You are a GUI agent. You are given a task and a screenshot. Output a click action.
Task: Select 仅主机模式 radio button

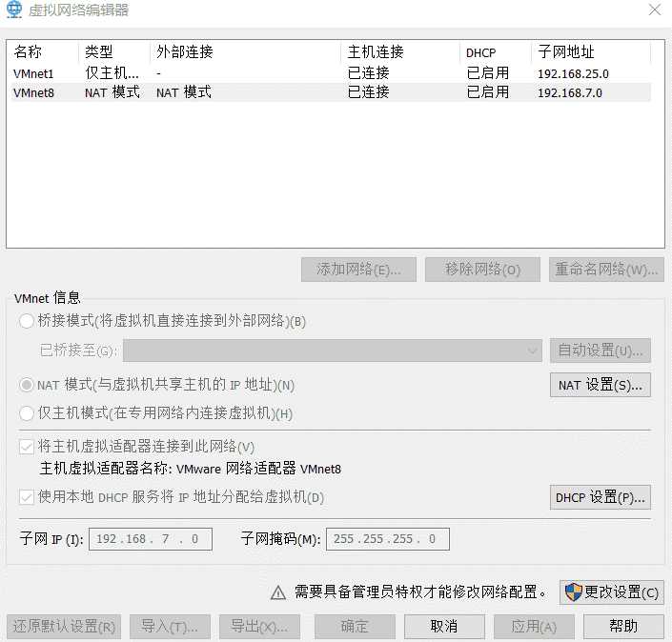[27, 413]
